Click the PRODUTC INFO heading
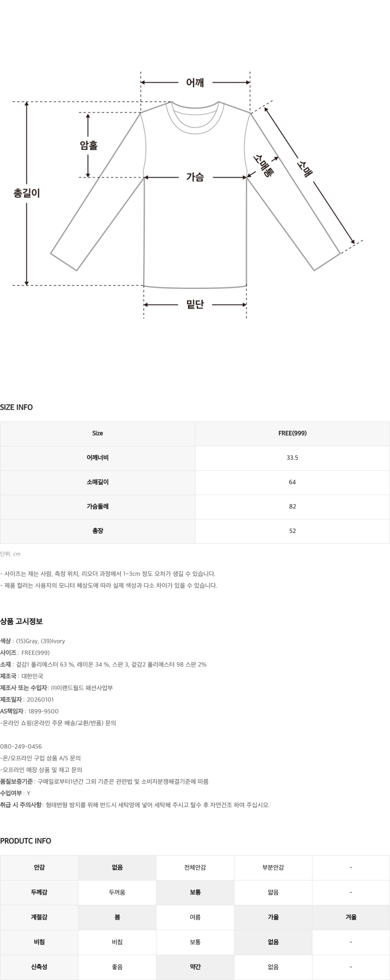 point(25,841)
